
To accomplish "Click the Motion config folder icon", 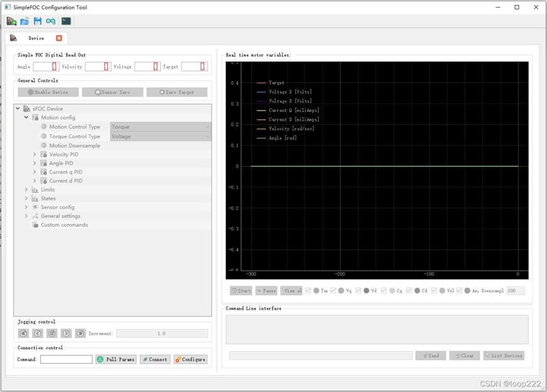I will [x=35, y=117].
